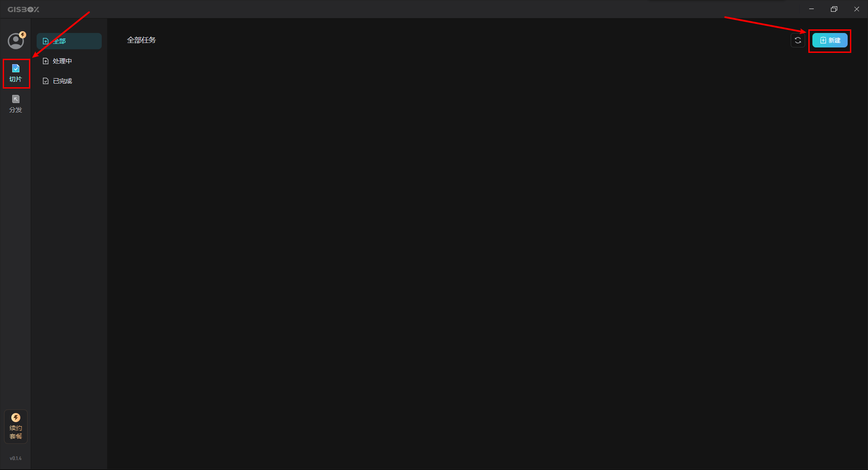Viewport: 868px width, 470px height.
Task: Click the lightning badge on the avatar
Action: tap(23, 35)
